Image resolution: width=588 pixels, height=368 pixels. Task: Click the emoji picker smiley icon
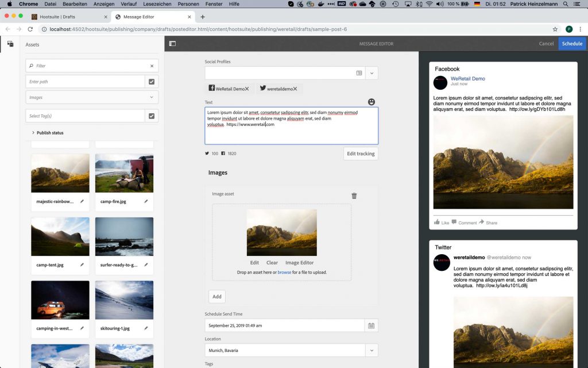pyautogui.click(x=372, y=102)
